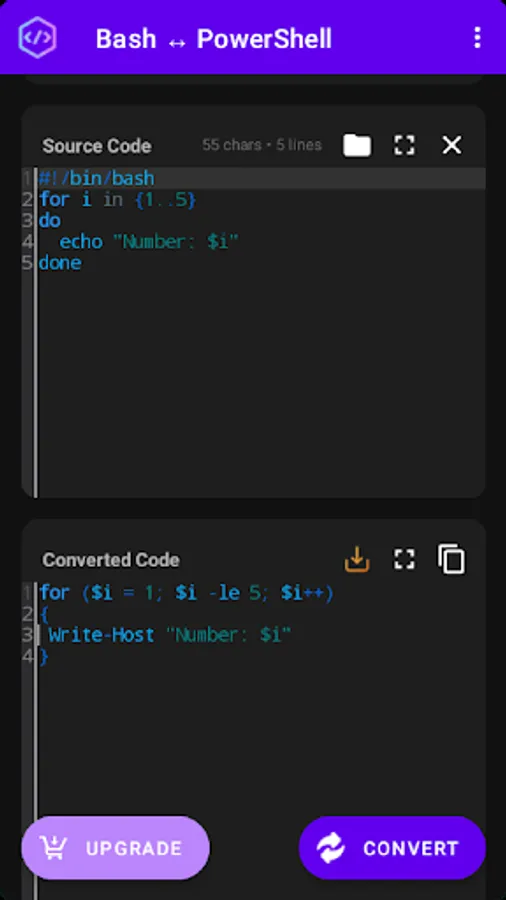Place cursor on '#!/bin/bash' line
Image resolution: width=506 pixels, height=900 pixels.
coord(262,178)
